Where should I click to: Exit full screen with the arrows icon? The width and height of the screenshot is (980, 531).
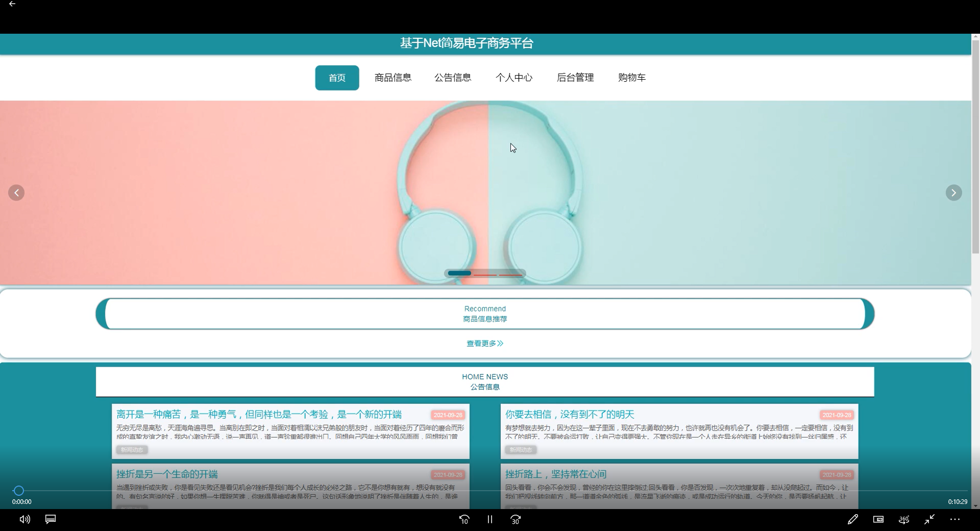pos(929,519)
